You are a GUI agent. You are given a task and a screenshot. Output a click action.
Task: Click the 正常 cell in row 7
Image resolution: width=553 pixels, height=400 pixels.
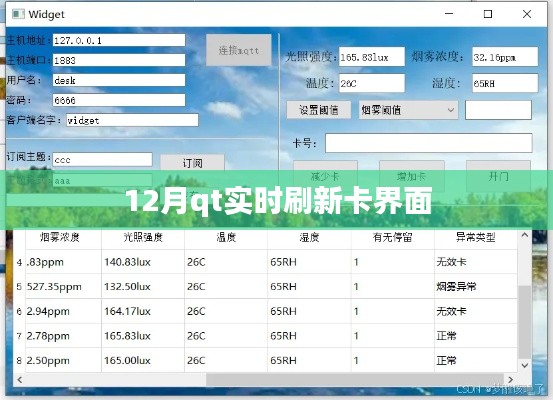pos(475,336)
